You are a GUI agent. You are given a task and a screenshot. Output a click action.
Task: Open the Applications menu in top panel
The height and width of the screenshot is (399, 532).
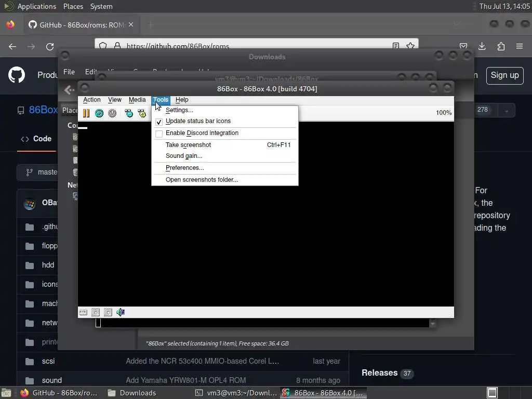click(37, 6)
